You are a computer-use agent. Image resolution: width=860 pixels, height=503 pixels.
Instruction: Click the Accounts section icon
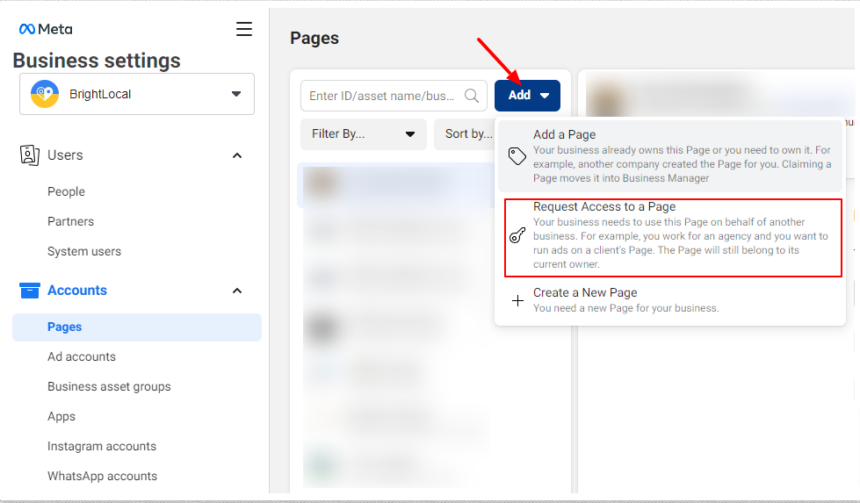tap(30, 290)
